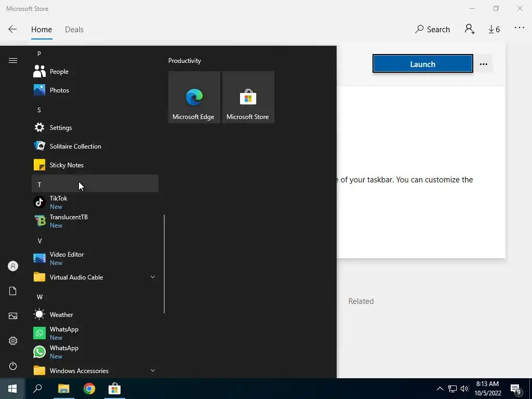
Task: Expand the Virtual Audio Cable folder
Action: (95, 277)
